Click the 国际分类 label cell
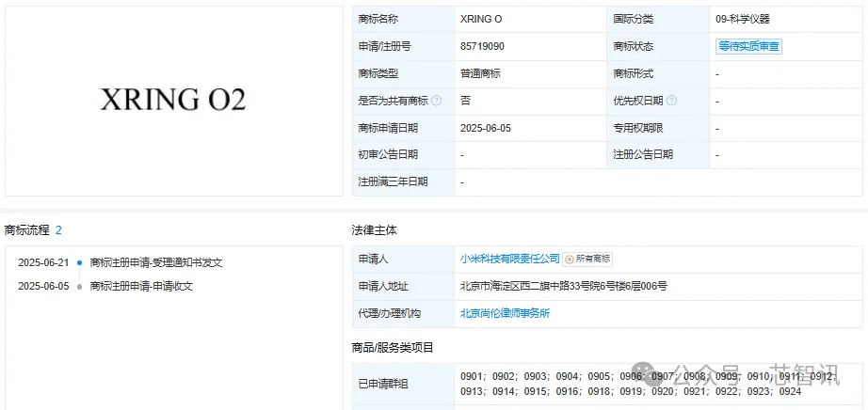Viewport: 868px width, 410px height. (658, 20)
